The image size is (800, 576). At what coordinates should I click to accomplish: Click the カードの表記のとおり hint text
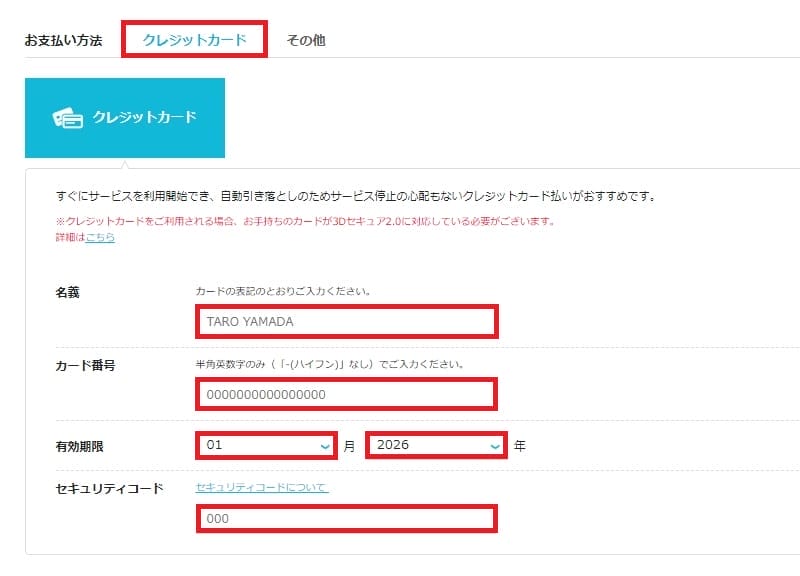point(283,293)
